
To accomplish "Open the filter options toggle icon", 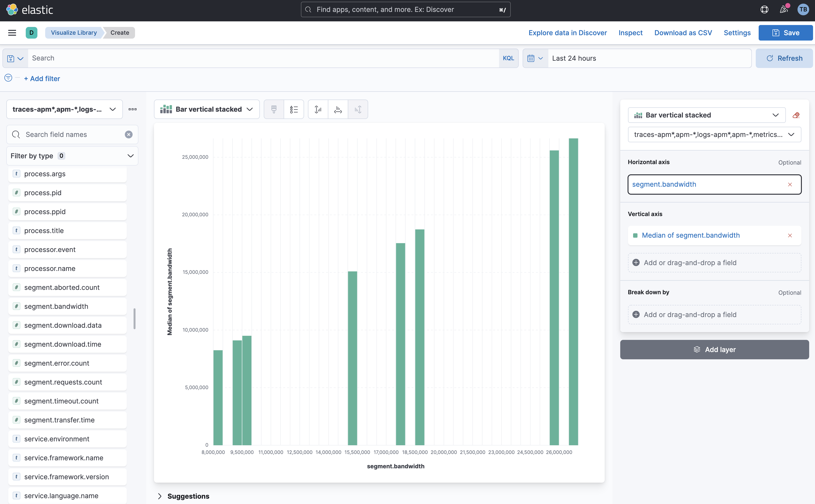I will coord(8,78).
